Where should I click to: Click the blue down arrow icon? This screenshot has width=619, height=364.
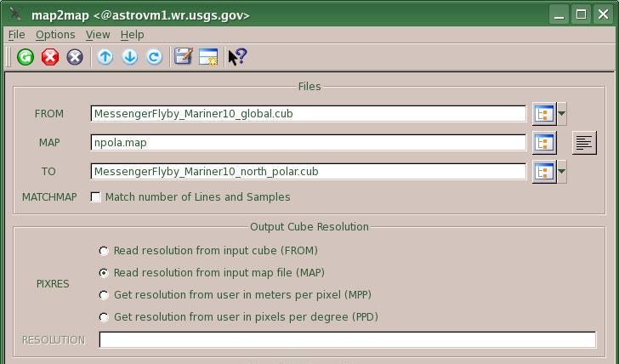click(130, 57)
